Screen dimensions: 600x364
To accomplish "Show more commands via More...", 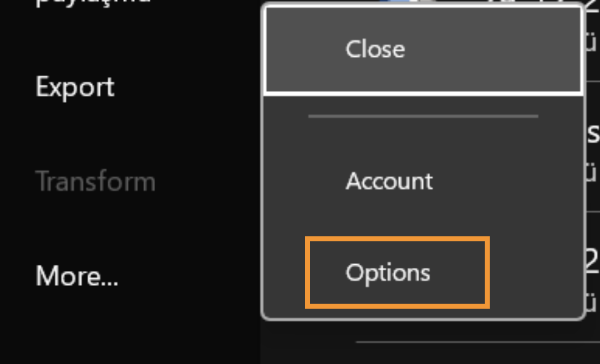I will (x=77, y=275).
